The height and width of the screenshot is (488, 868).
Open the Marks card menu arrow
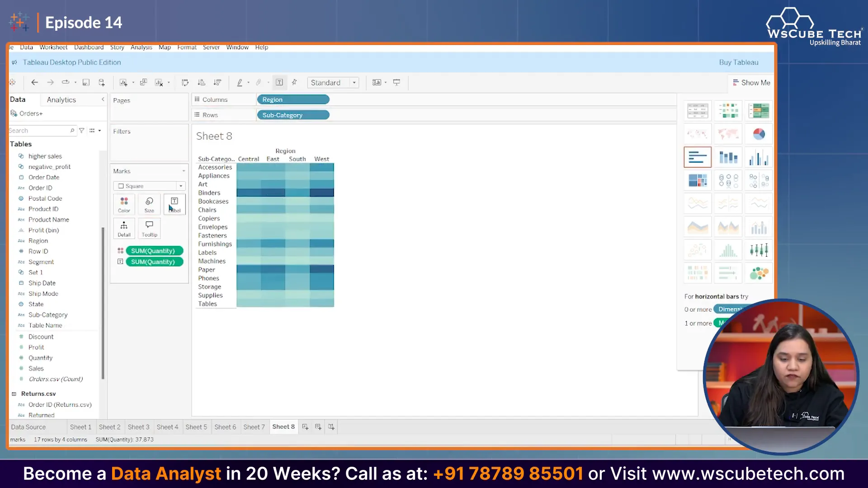pos(184,171)
